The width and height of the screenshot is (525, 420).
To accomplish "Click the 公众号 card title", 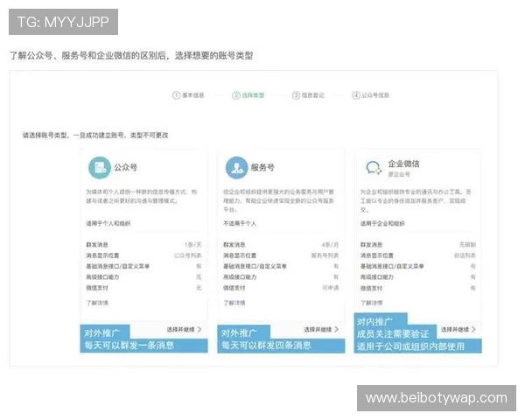I will pos(125,167).
